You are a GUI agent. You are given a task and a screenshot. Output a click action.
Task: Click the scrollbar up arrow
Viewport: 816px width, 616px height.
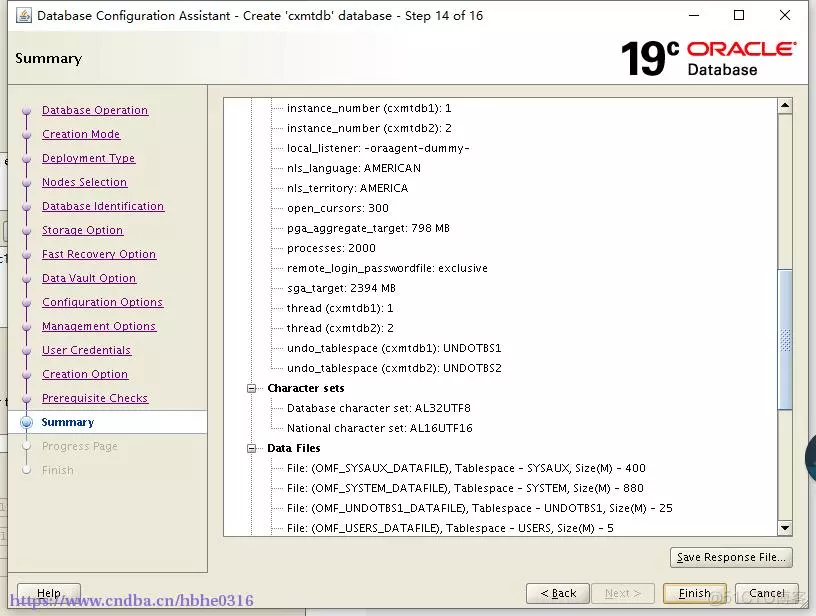pyautogui.click(x=785, y=106)
